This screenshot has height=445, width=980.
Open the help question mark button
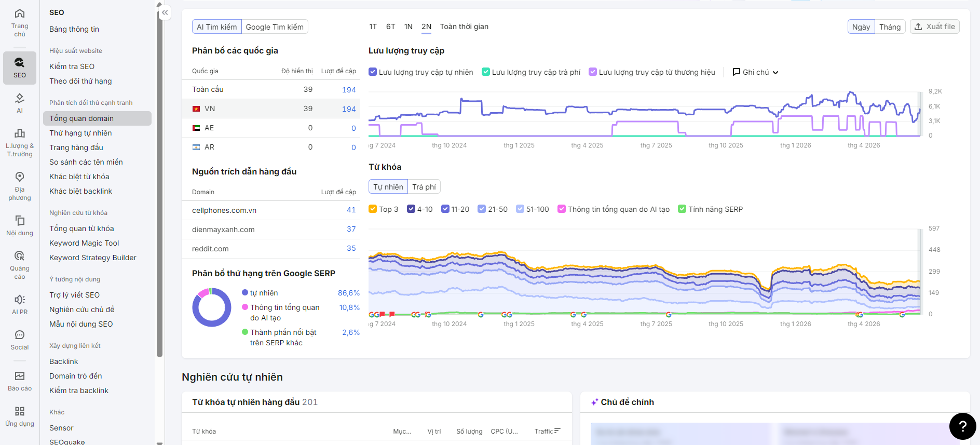pyautogui.click(x=962, y=426)
